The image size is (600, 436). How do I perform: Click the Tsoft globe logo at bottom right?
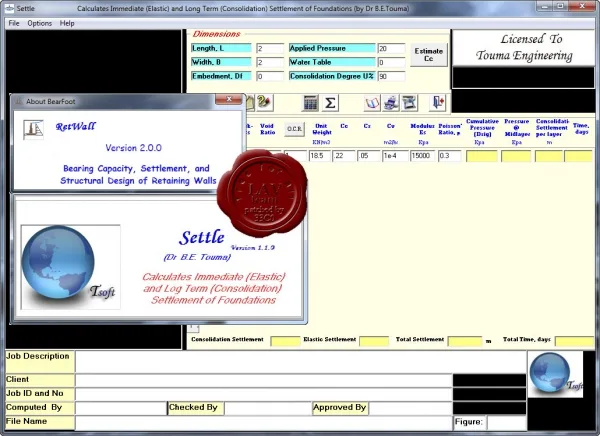pos(556,374)
